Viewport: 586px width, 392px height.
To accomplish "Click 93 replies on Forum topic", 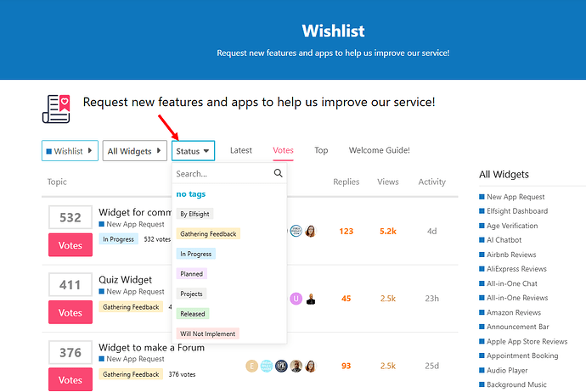I will click(346, 366).
